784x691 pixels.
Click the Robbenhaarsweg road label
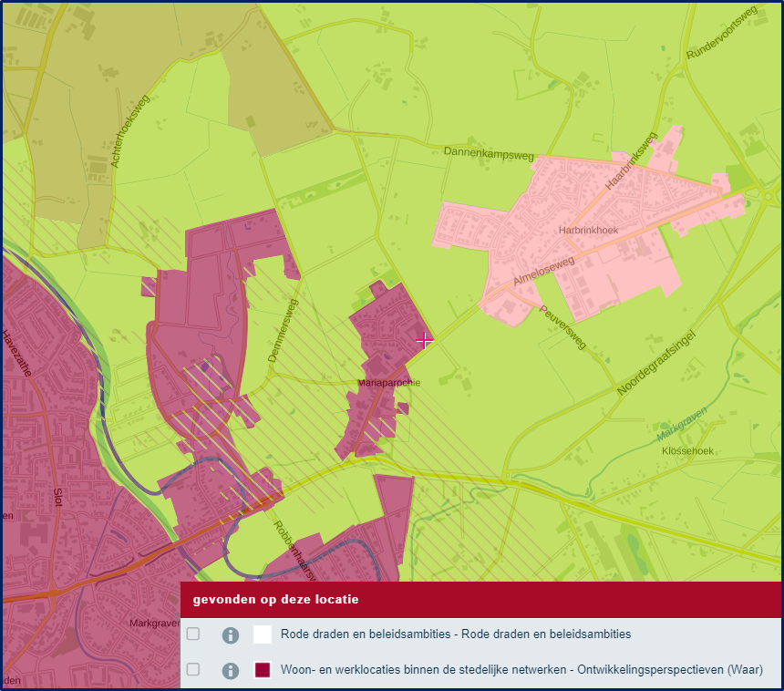coord(295,551)
